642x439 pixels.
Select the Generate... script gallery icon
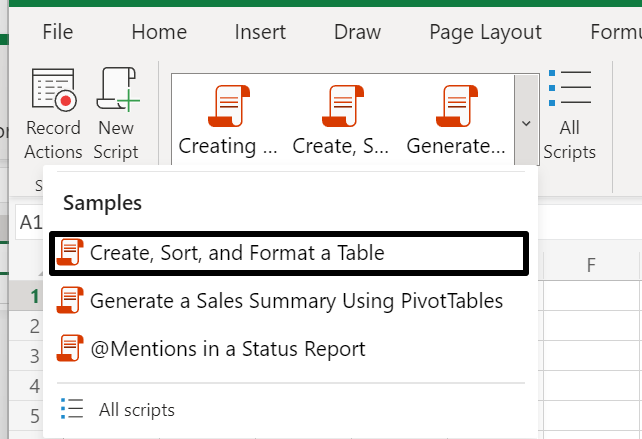coord(455,105)
